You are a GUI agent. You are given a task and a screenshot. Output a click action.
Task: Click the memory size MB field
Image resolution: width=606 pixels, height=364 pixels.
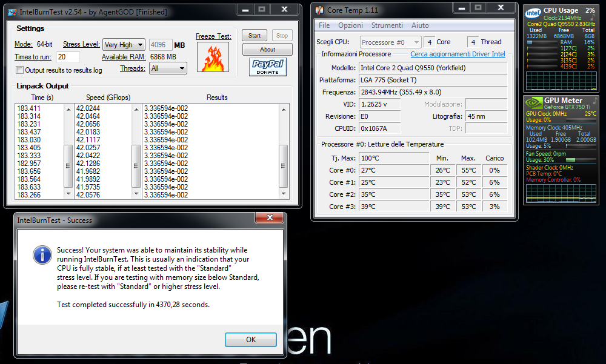coord(161,45)
